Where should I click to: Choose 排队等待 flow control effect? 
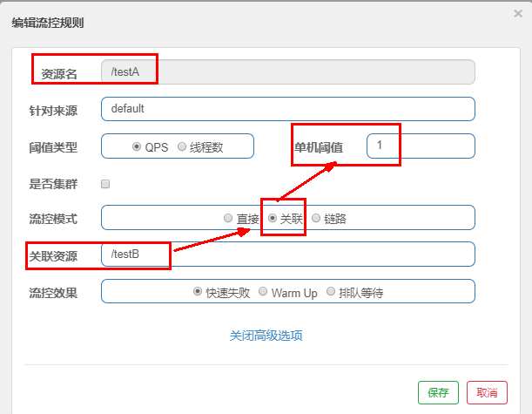[331, 292]
